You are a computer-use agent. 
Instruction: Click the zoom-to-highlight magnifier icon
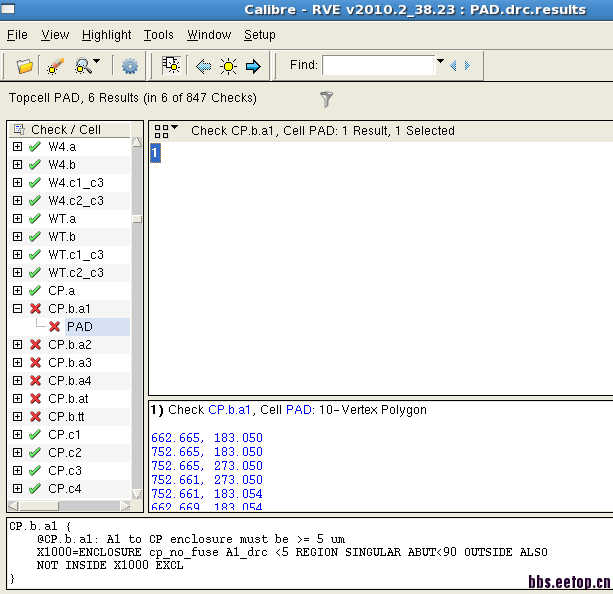pyautogui.click(x=83, y=66)
